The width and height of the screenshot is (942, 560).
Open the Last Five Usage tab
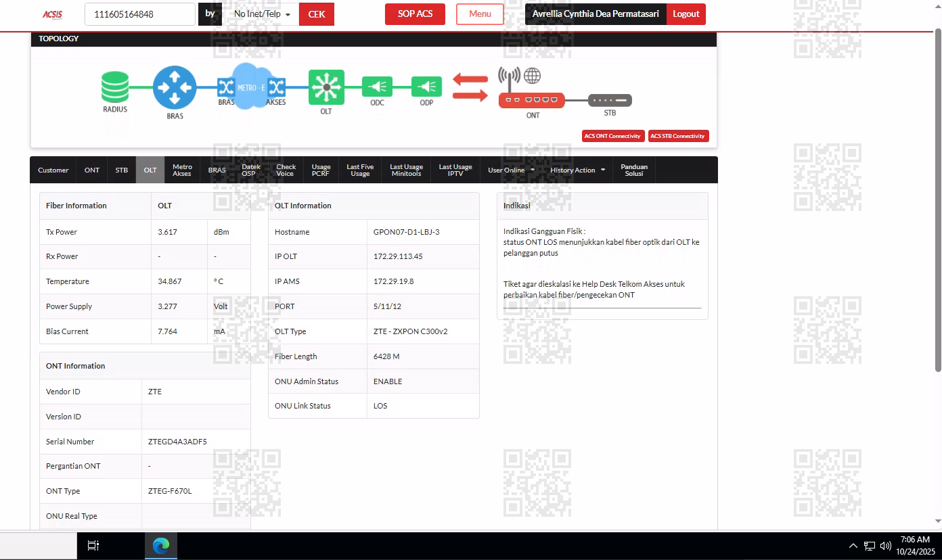[x=360, y=170]
